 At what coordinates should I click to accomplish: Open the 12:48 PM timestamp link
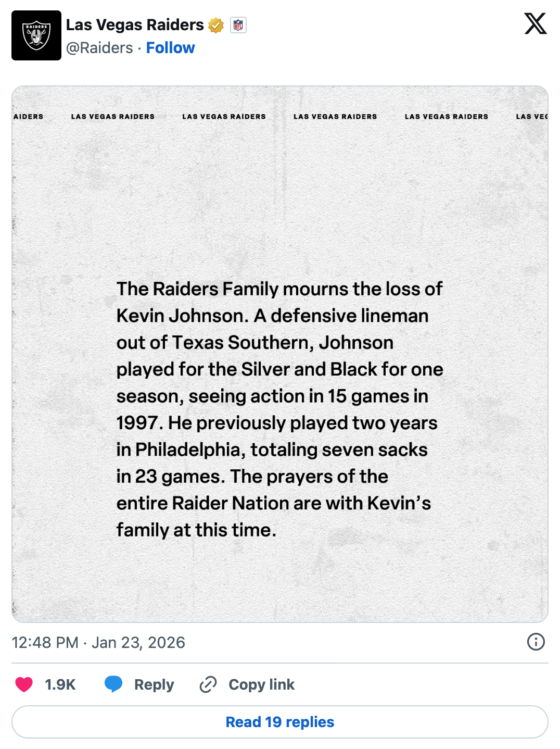click(45, 642)
